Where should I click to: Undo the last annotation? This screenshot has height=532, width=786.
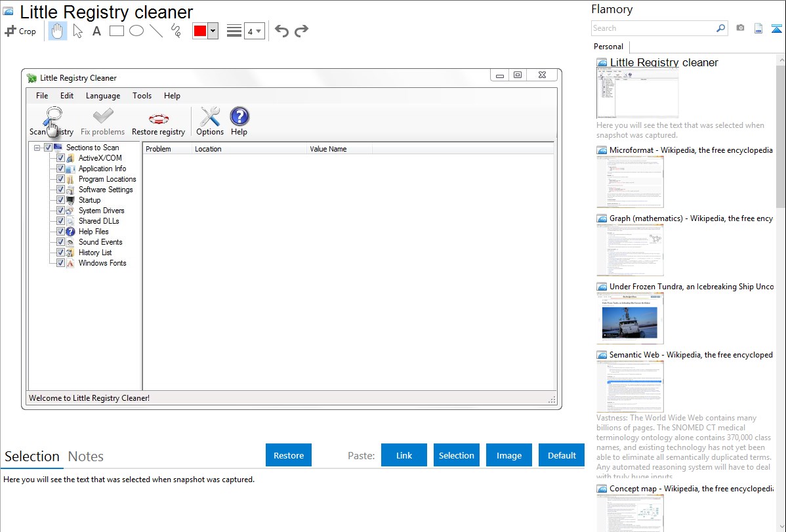281,31
